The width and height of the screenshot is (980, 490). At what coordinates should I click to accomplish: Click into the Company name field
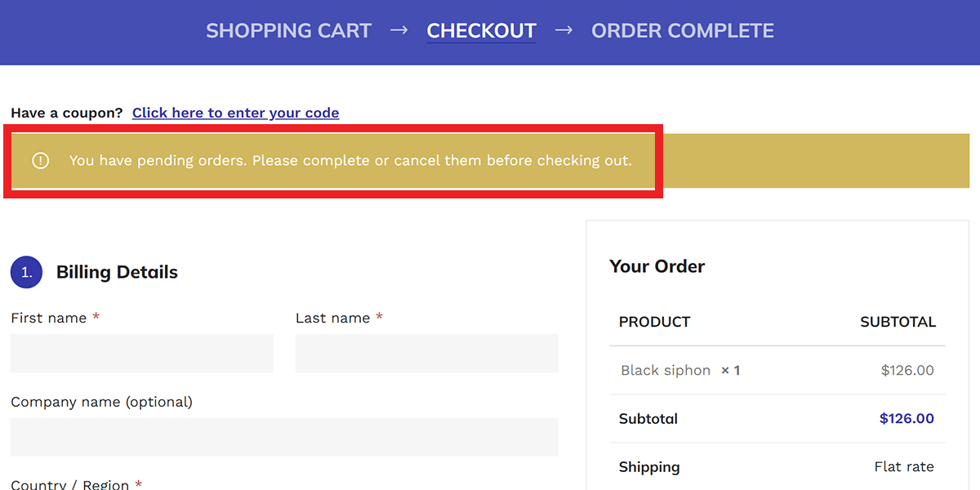(x=284, y=437)
